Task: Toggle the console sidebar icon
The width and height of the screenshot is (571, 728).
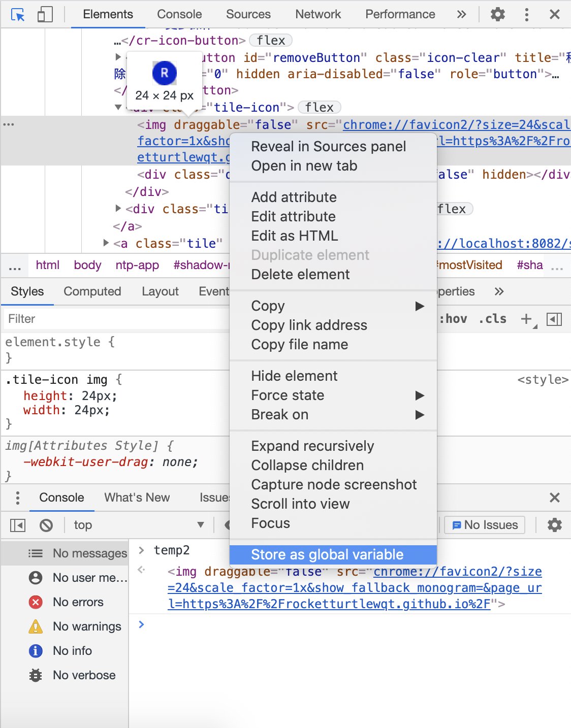Action: point(18,525)
